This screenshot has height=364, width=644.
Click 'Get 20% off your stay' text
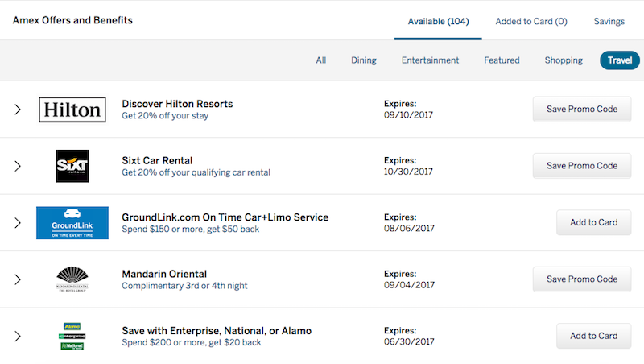pos(165,116)
